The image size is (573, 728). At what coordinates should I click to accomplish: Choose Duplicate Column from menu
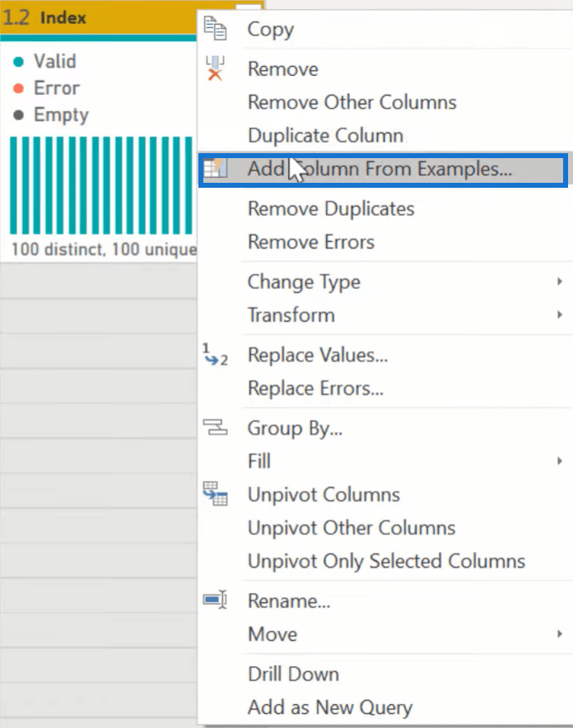click(x=326, y=136)
